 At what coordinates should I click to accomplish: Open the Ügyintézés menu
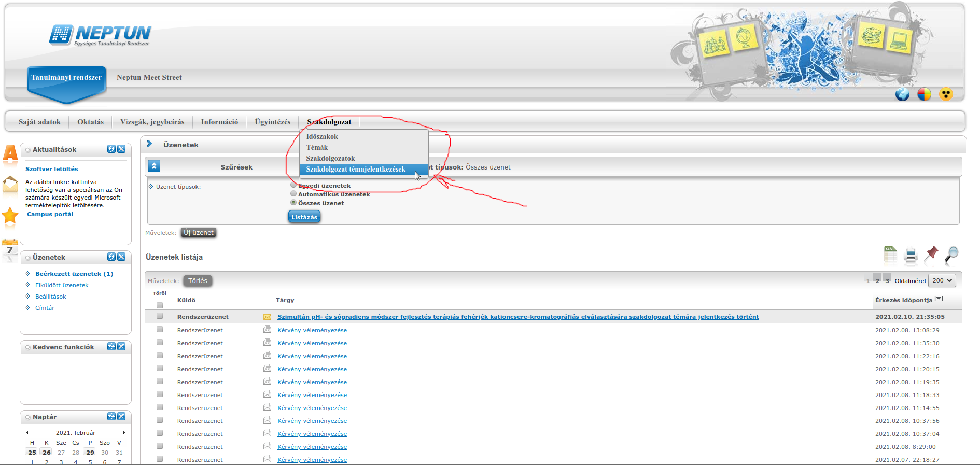coord(272,122)
